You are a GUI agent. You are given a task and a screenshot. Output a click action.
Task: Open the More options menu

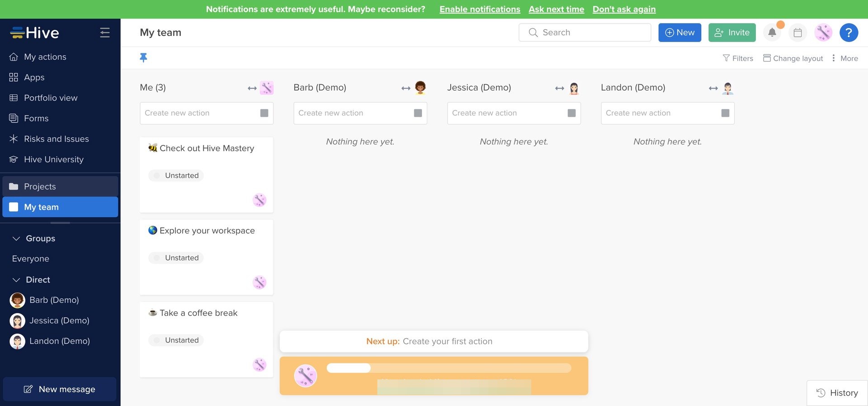(x=844, y=58)
